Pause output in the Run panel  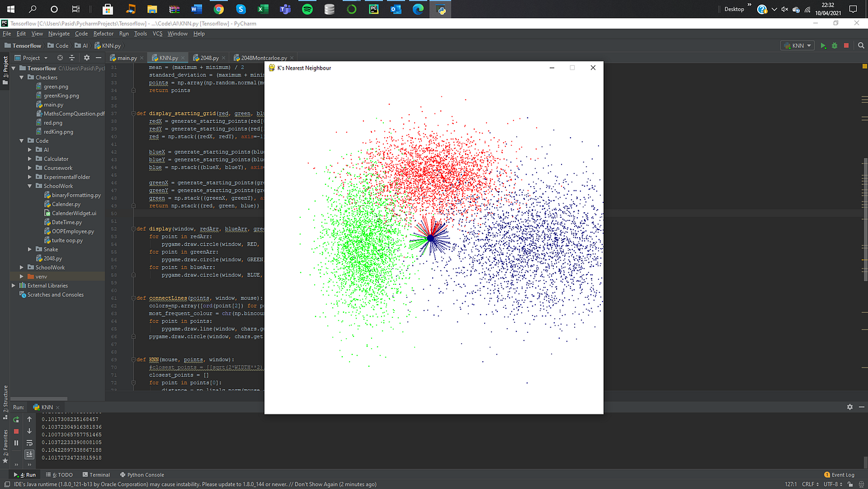pos(16,443)
